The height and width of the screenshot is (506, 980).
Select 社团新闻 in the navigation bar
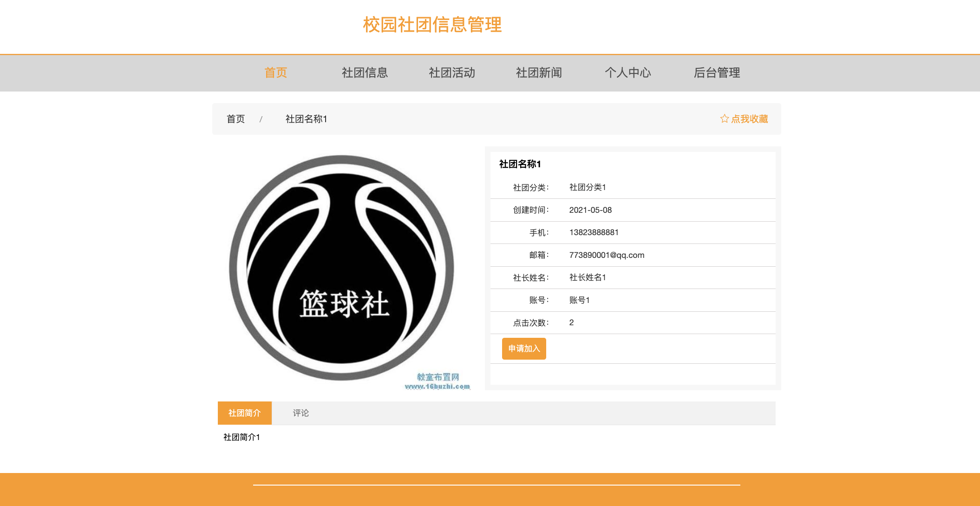pyautogui.click(x=539, y=72)
